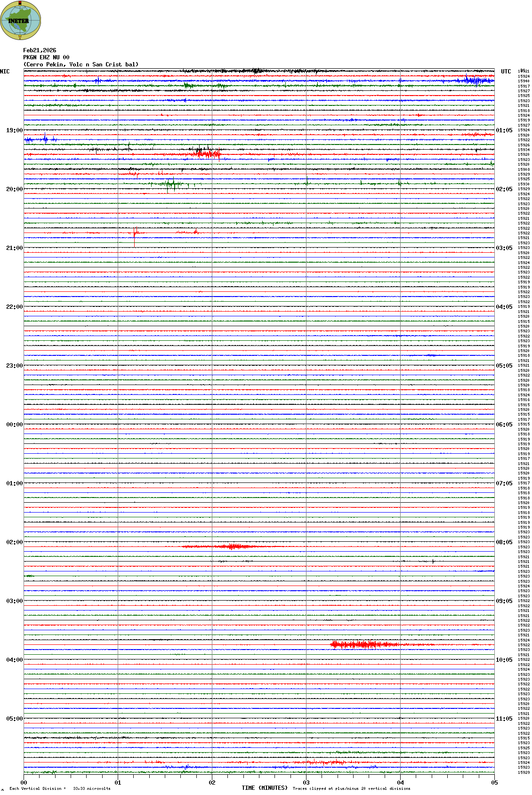
Task: Click the Feb21,2026 date label
Action: pos(40,50)
